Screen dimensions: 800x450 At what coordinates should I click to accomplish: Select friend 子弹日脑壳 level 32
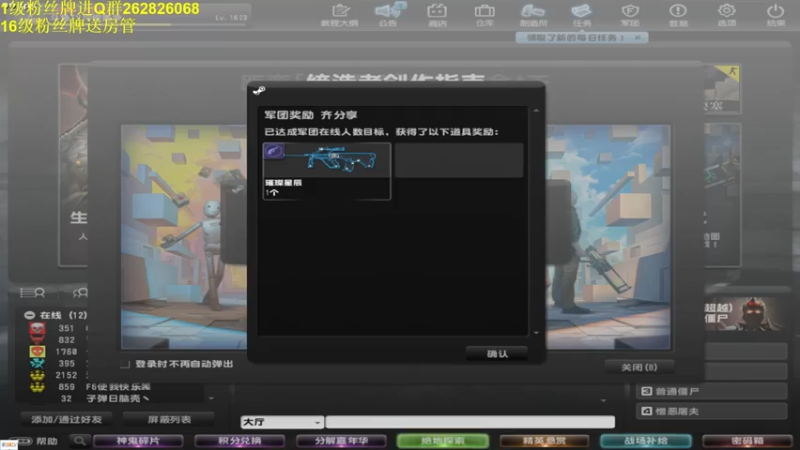pos(115,398)
